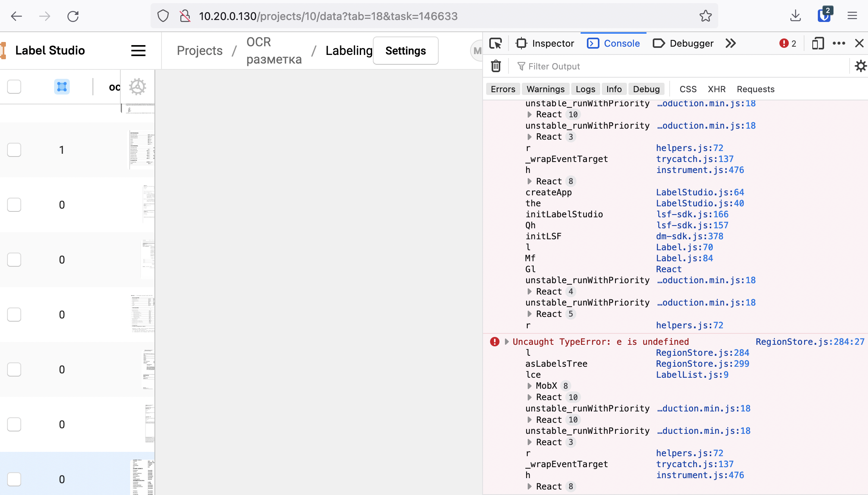Click the Label Studio logo

(50, 50)
